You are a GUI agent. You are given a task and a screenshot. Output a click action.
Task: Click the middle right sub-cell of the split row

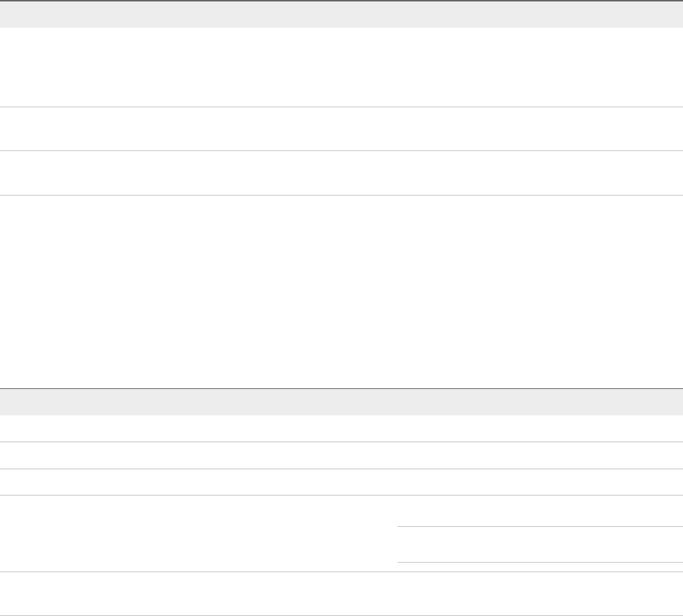(x=539, y=544)
